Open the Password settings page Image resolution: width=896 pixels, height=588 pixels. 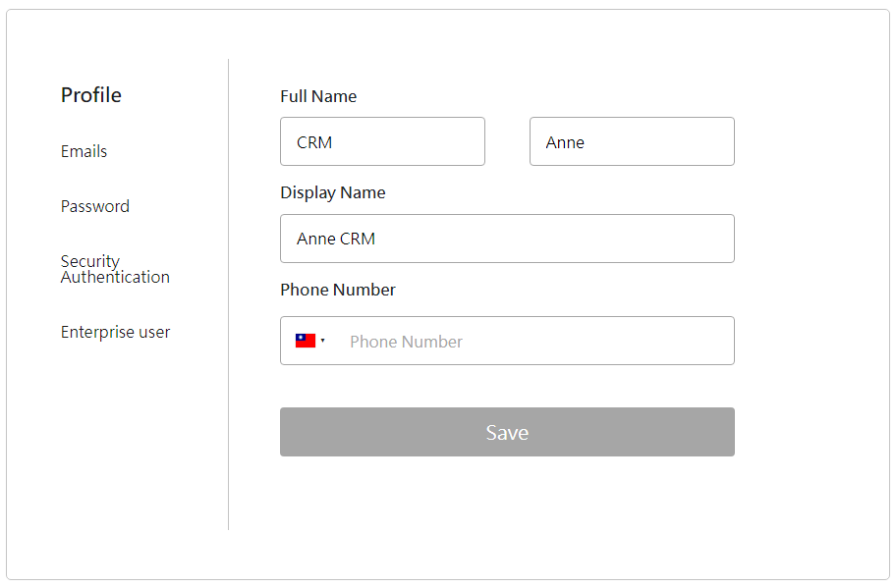(x=94, y=206)
